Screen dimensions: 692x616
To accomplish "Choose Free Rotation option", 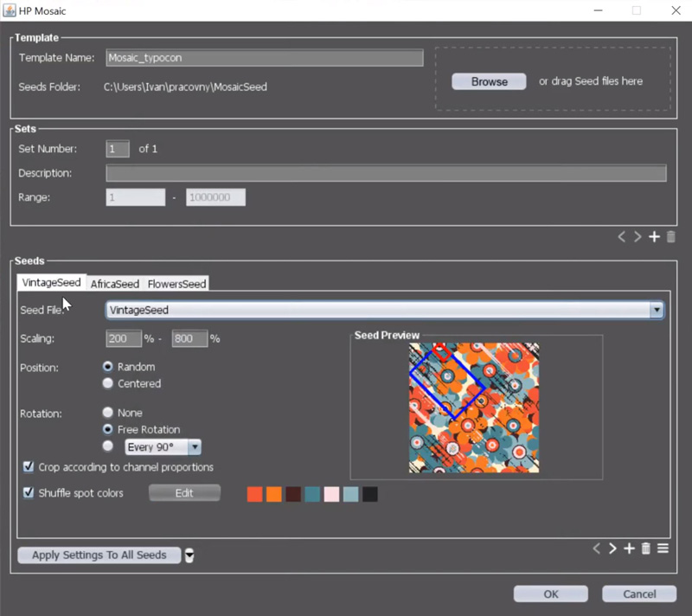I will 107,429.
